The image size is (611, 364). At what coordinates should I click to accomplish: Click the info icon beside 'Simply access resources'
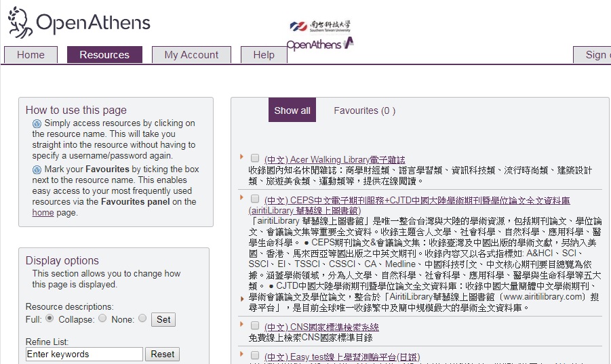pos(37,124)
